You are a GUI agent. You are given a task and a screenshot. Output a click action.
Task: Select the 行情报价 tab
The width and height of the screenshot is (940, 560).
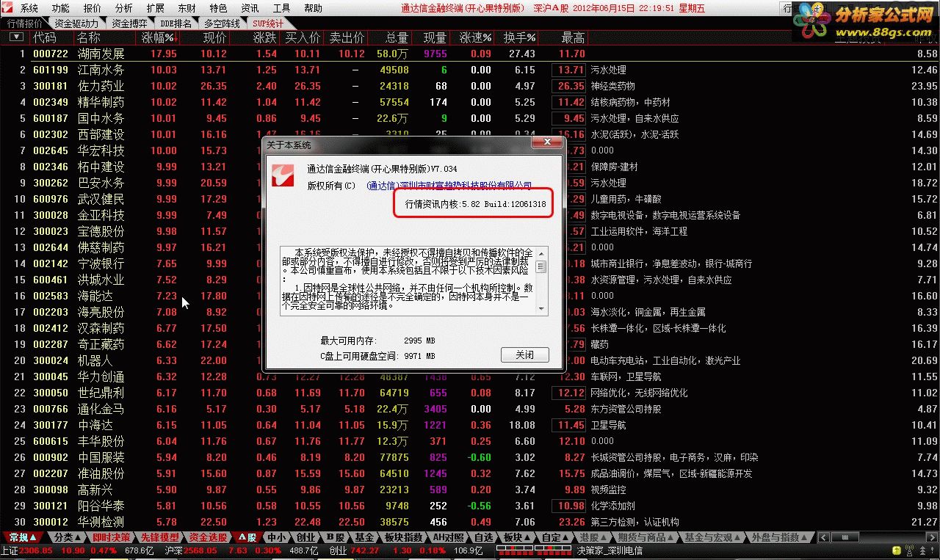point(25,23)
